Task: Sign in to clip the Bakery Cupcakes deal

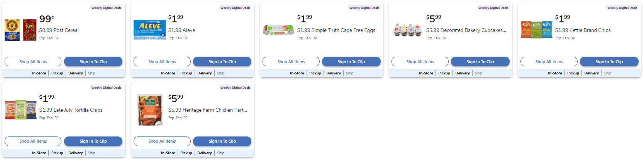Action: [x=480, y=62]
